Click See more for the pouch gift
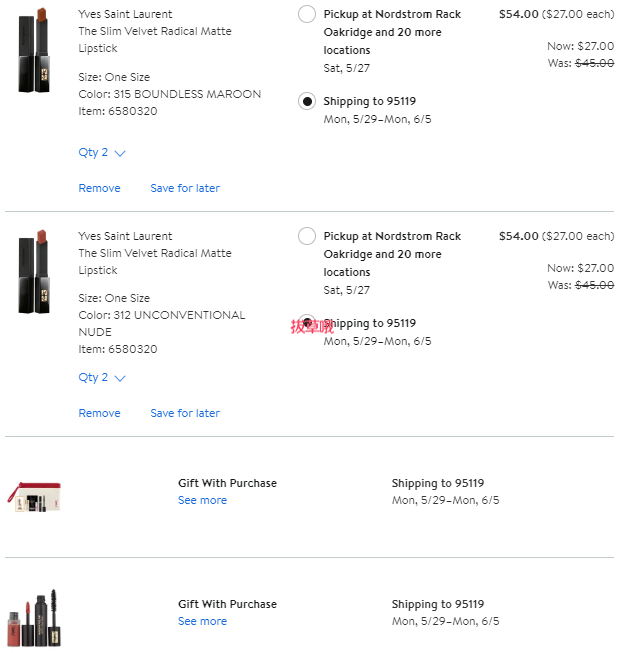Image resolution: width=624 pixels, height=653 pixels. (x=202, y=500)
